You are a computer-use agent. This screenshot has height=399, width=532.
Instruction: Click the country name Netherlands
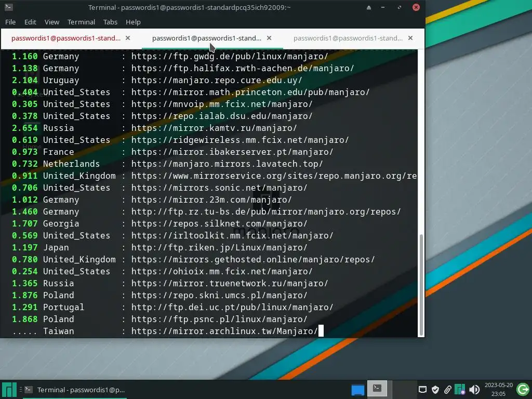(x=71, y=164)
